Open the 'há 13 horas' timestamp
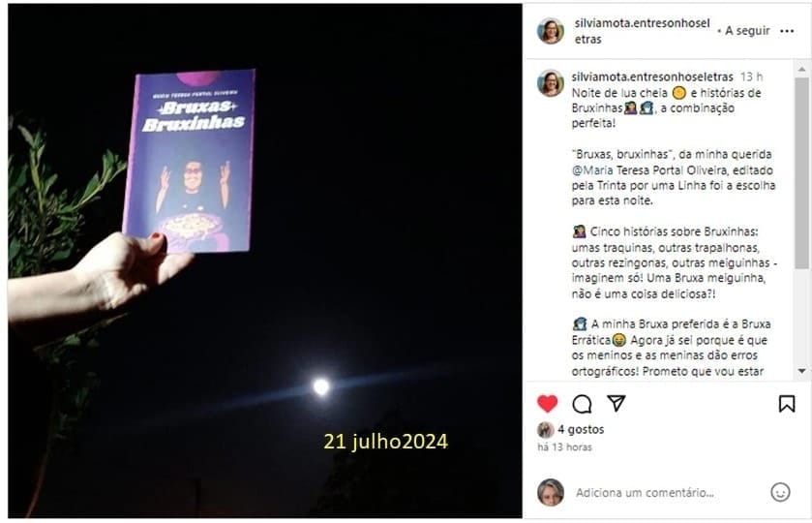This screenshot has height=523, width=812. click(564, 446)
